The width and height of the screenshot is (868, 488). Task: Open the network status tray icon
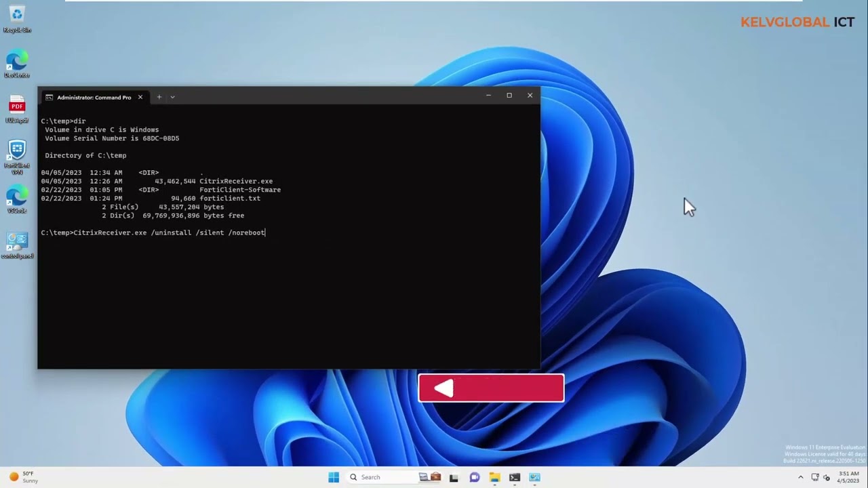point(815,477)
